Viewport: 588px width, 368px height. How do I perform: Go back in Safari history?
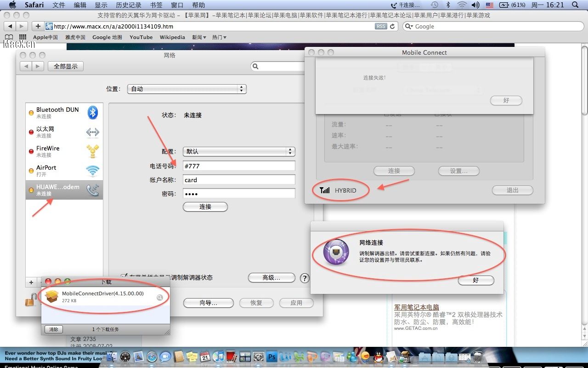[x=10, y=26]
